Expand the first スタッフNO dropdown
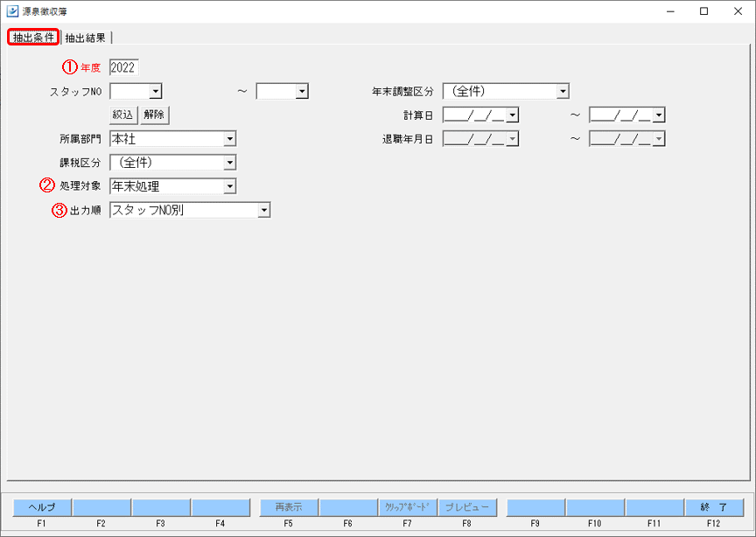The width and height of the screenshot is (756, 537). point(155,91)
